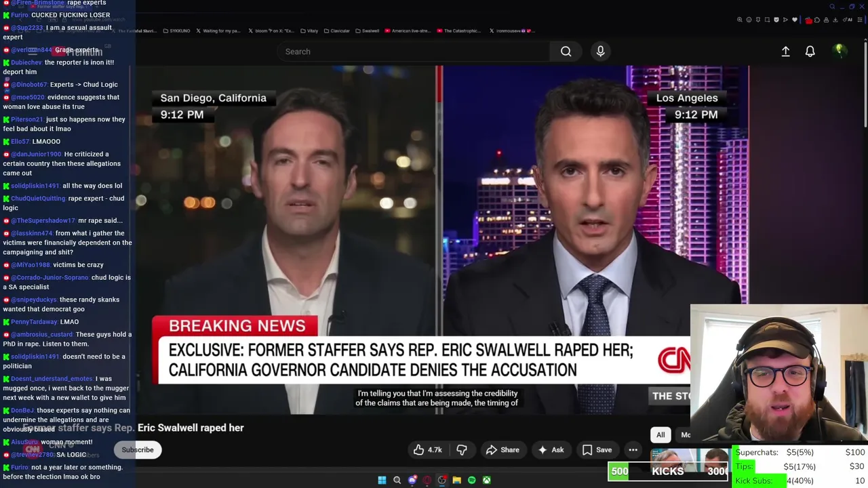
Task: Open the browser profile icon
Action: pos(826,20)
